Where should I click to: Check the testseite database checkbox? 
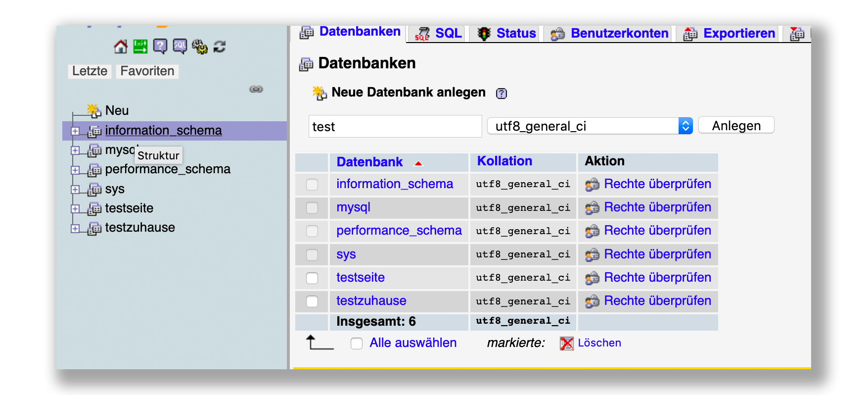click(312, 278)
